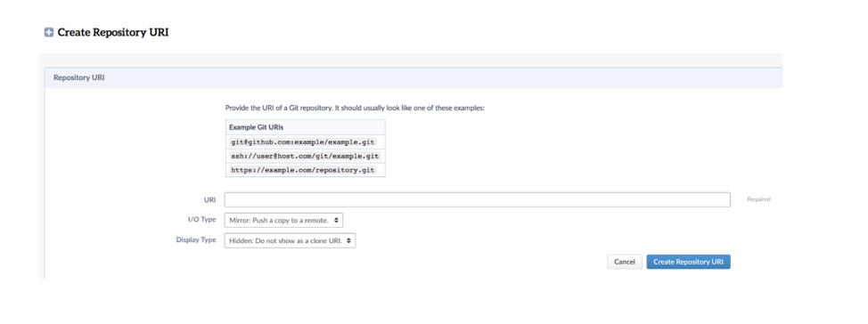Screen dimensions: 868x324
Task: Cancel the repository URI form
Action: [x=625, y=262]
